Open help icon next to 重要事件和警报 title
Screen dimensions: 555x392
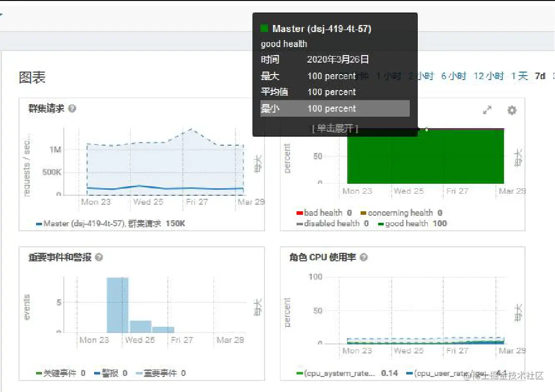(x=99, y=257)
